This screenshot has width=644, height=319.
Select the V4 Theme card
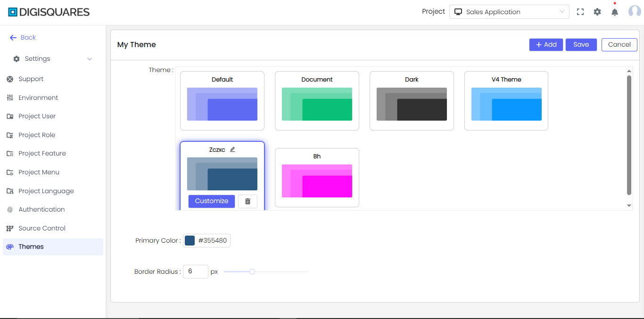(x=506, y=101)
